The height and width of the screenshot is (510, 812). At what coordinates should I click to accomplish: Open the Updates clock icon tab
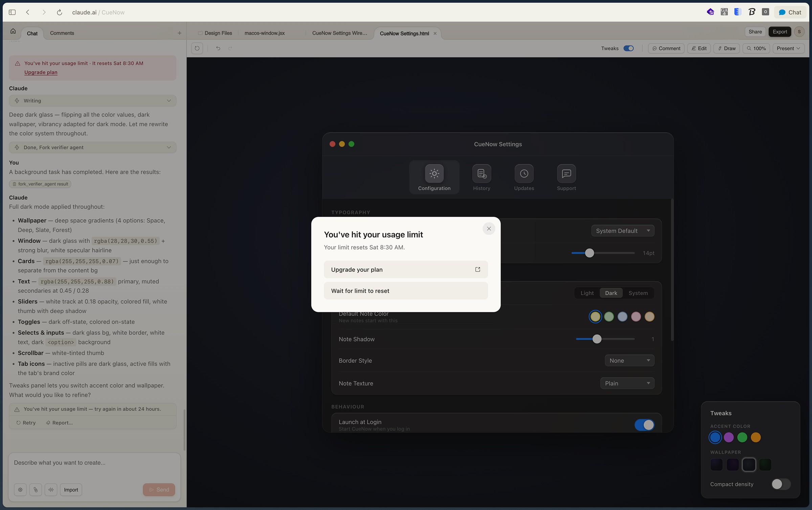[524, 177]
